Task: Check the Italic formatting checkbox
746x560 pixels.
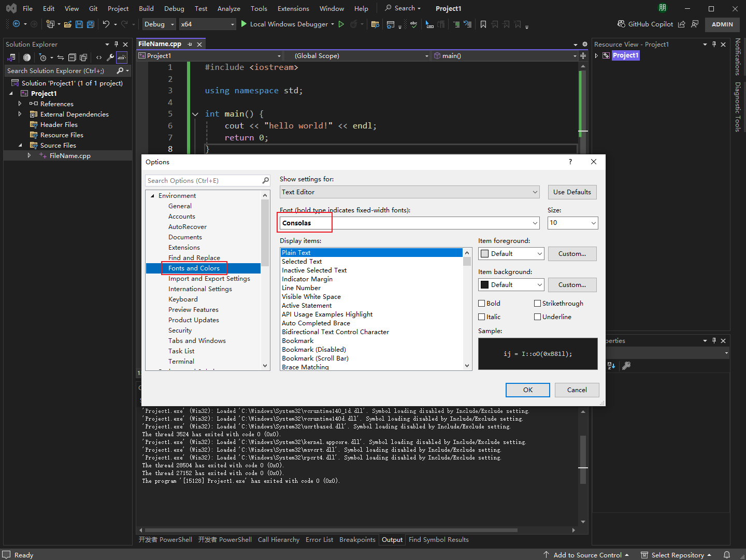Action: (481, 317)
